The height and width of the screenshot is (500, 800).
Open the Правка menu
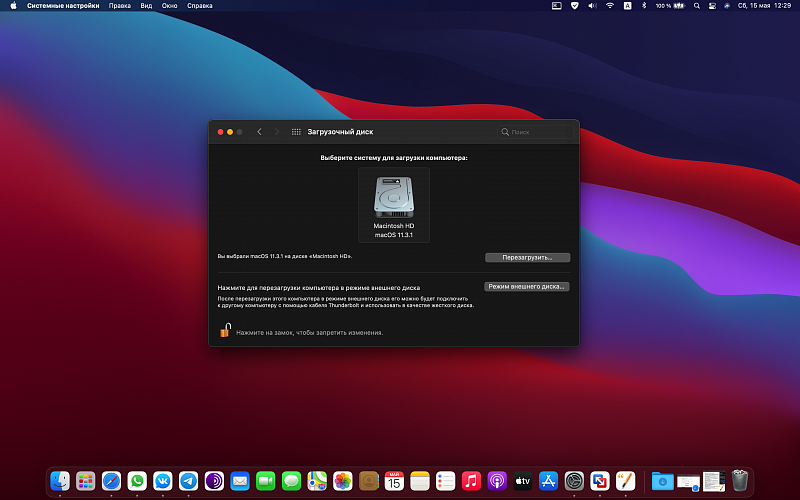point(120,6)
